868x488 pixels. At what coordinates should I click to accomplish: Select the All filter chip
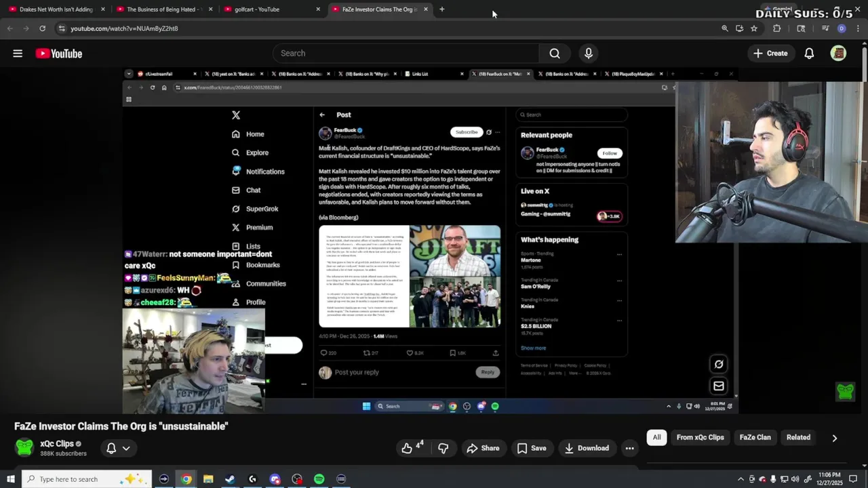tap(656, 438)
